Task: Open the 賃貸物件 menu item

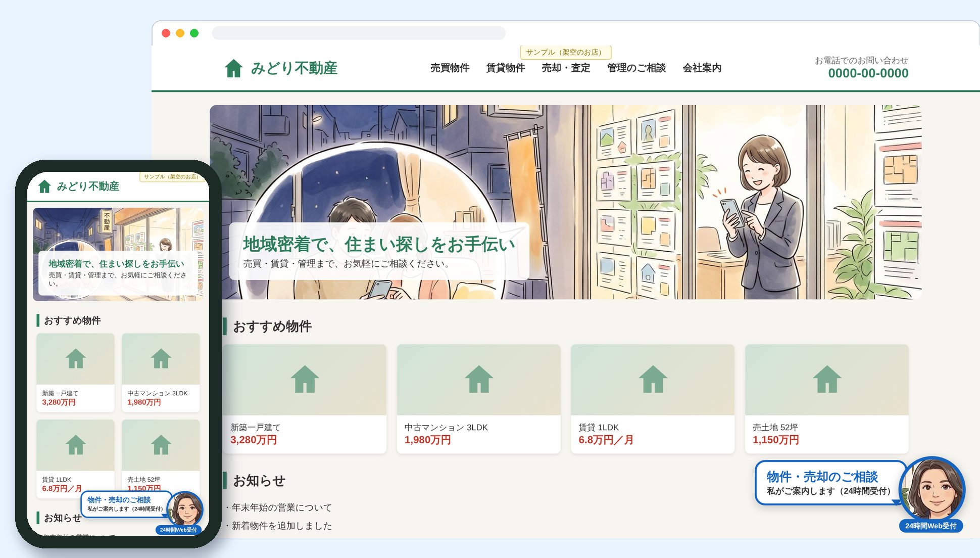Action: (x=505, y=68)
